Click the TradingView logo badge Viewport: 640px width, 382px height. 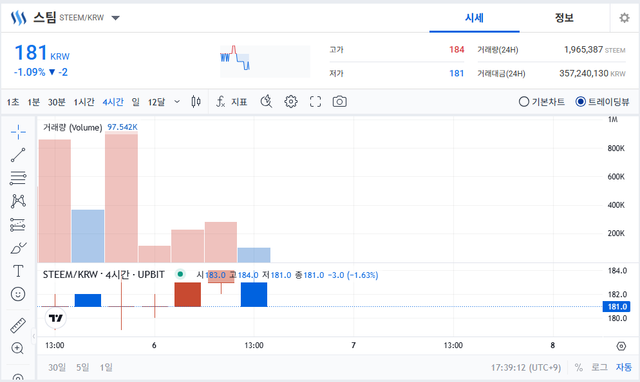pyautogui.click(x=56, y=318)
